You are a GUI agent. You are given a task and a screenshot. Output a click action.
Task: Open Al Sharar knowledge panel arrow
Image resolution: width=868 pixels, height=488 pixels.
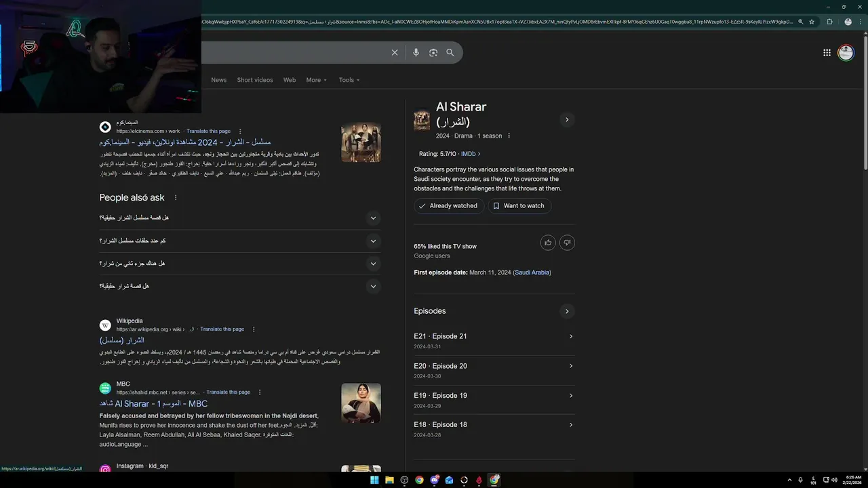tap(567, 119)
